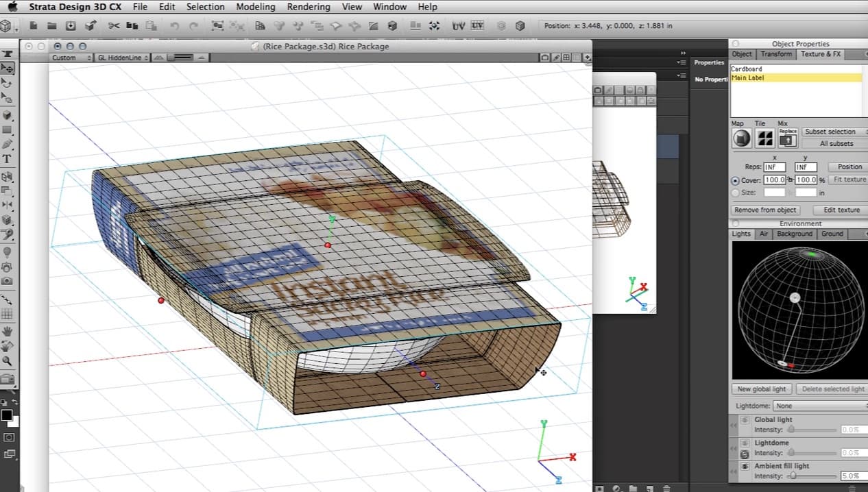Select the Move arrow tool in left toolbox
The width and height of the screenshot is (868, 492).
8,68
